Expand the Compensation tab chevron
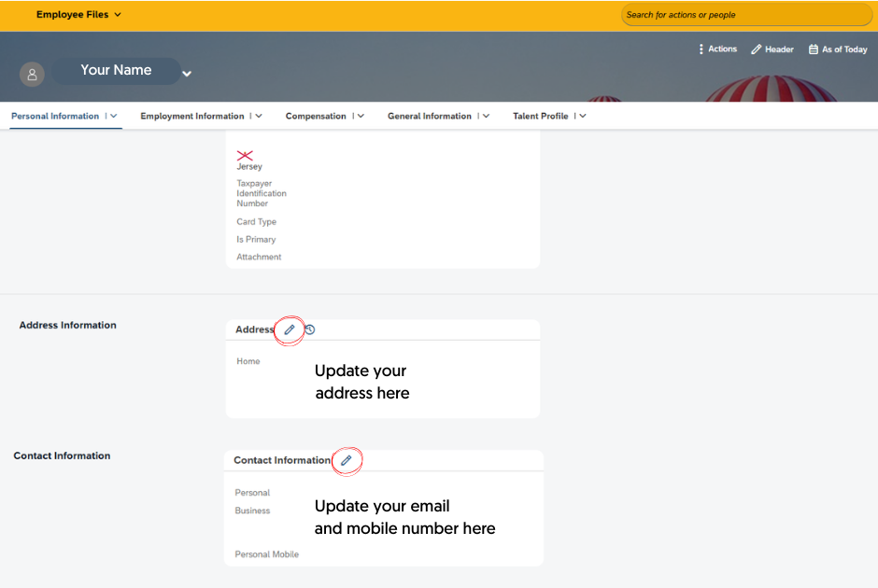Screen dimensions: 878x588 pos(361,117)
